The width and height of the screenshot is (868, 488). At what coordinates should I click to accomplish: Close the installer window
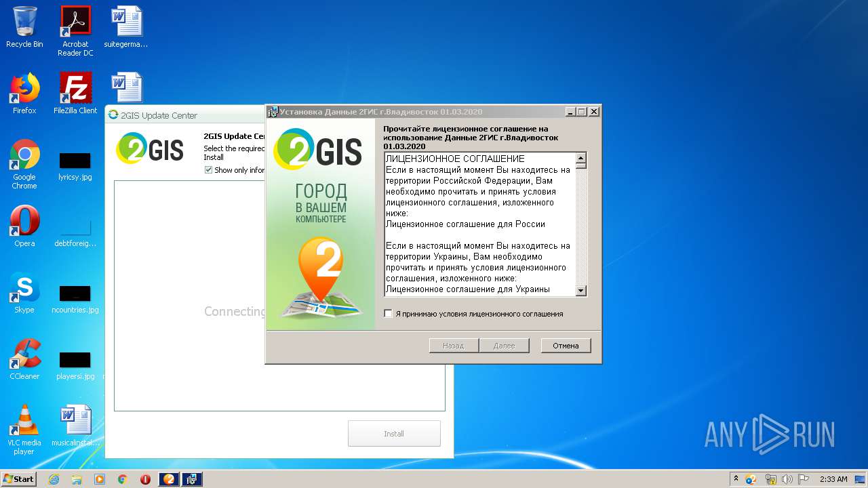pyautogui.click(x=594, y=112)
